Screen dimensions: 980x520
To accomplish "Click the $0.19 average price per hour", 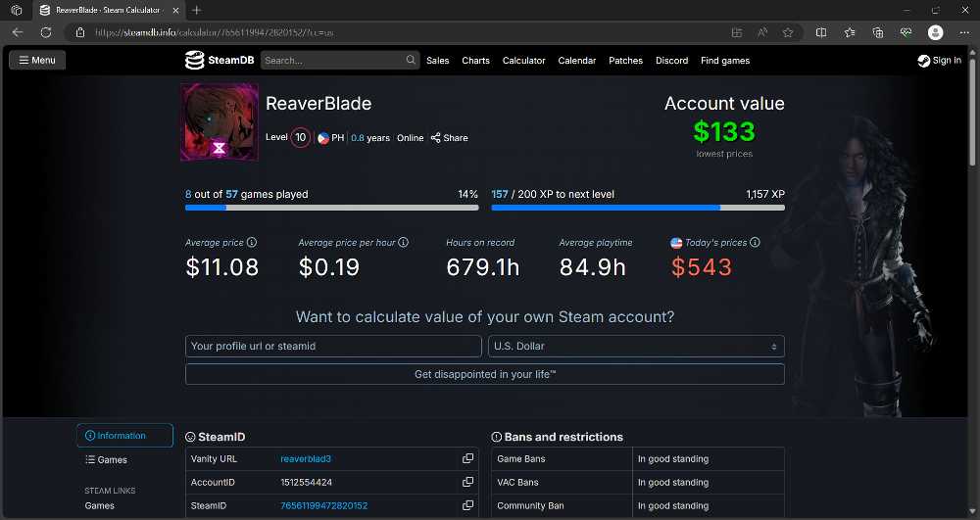I will point(328,267).
